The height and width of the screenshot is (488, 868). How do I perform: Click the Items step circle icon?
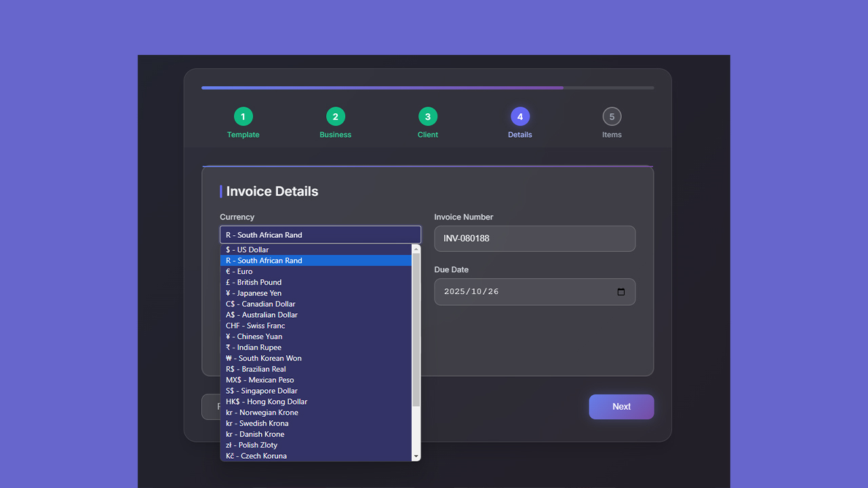pyautogui.click(x=612, y=116)
